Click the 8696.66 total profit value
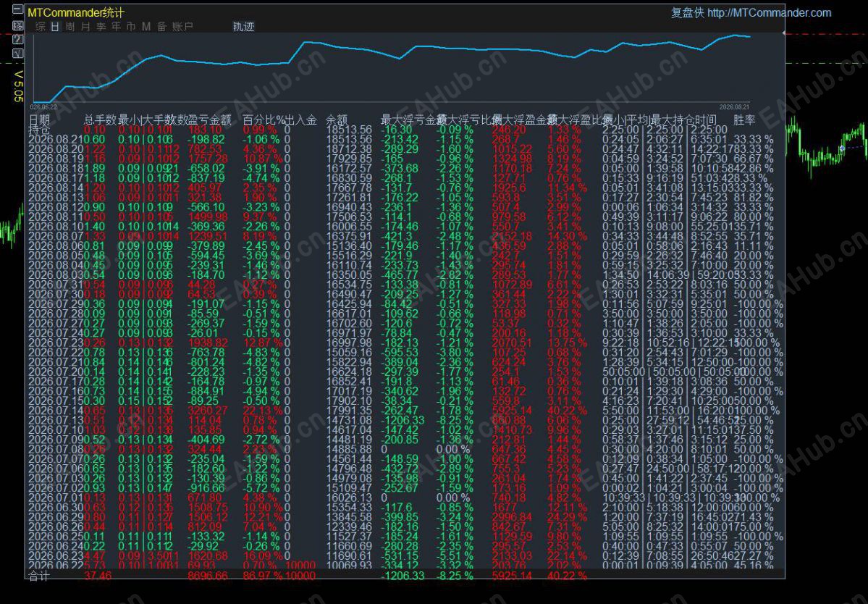This screenshot has height=604, width=868. click(x=208, y=576)
